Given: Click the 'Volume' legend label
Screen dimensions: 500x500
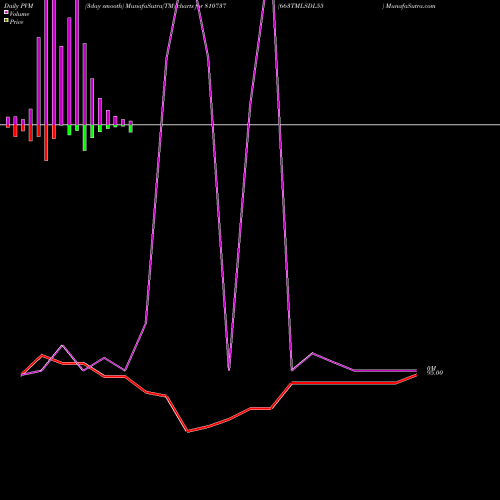Looking at the screenshot, I should [19, 14].
